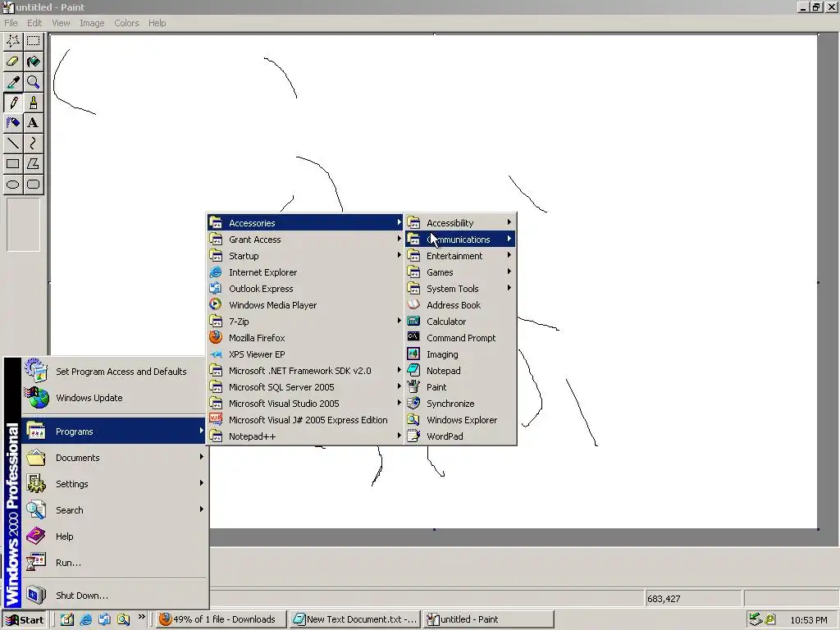The height and width of the screenshot is (630, 840).
Task: Expand Microsoft SQL Server 2005 folder
Action: point(305,387)
